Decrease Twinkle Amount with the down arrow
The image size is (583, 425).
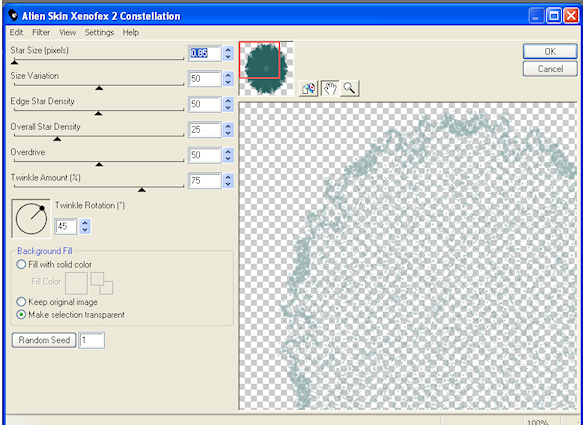pyautogui.click(x=228, y=184)
